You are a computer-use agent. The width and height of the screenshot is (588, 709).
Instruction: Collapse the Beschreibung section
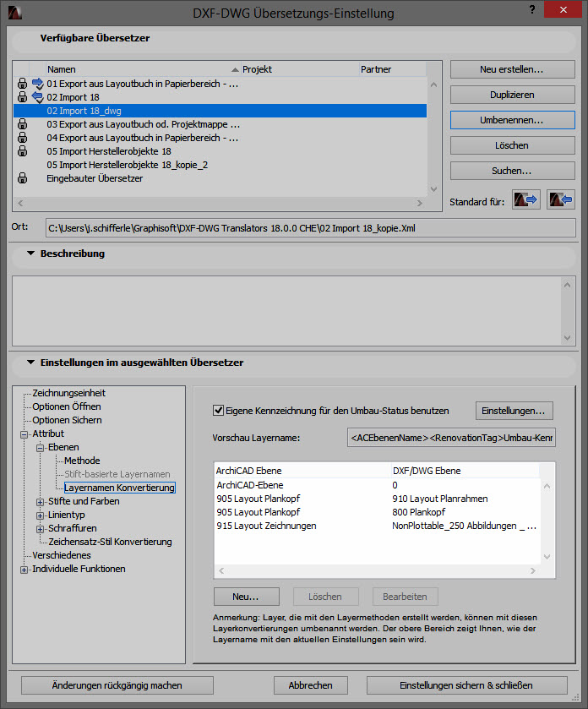(x=30, y=254)
